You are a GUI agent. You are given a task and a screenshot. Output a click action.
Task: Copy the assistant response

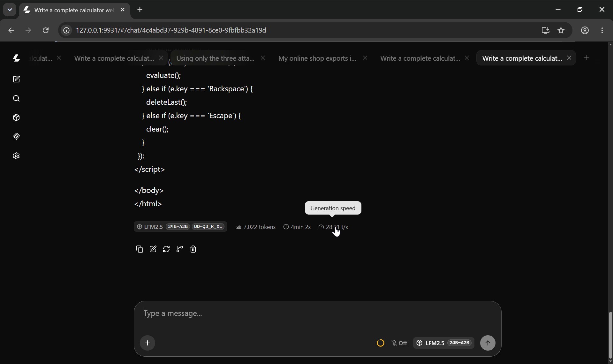[140, 249]
